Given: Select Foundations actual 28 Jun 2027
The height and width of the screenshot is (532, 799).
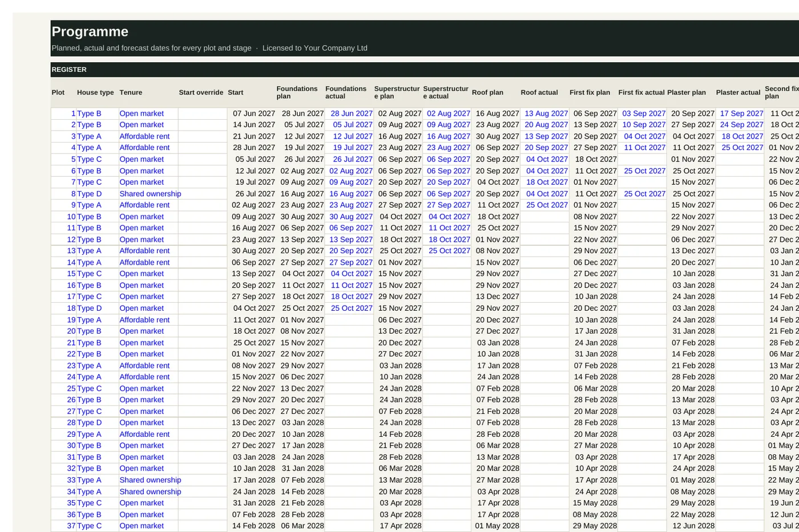Looking at the screenshot, I should pyautogui.click(x=352, y=113).
